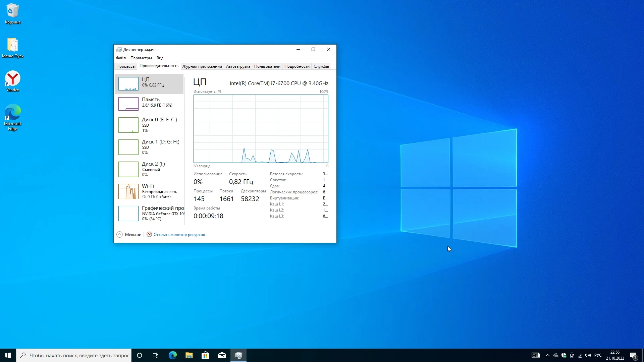
Task: Open the Вид menu
Action: coord(160,58)
